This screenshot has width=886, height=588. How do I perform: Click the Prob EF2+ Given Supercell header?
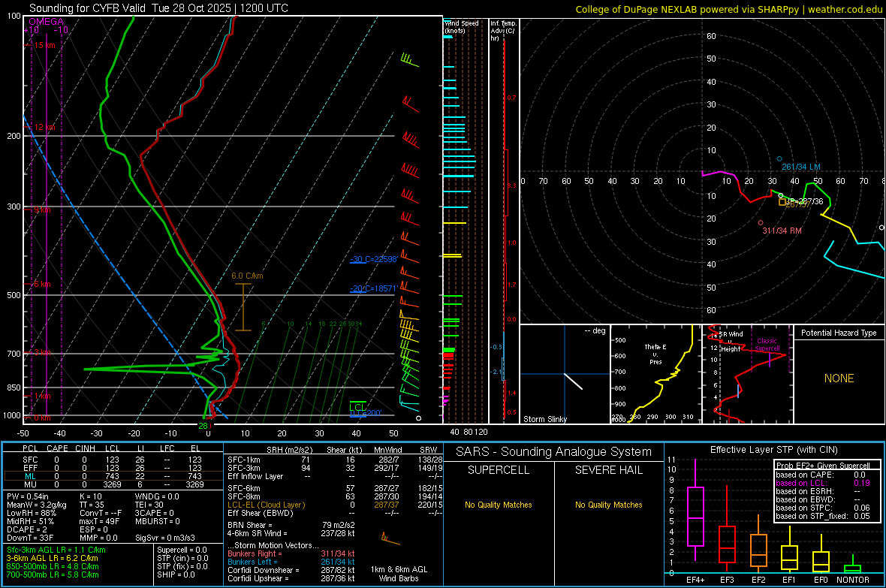pos(823,466)
